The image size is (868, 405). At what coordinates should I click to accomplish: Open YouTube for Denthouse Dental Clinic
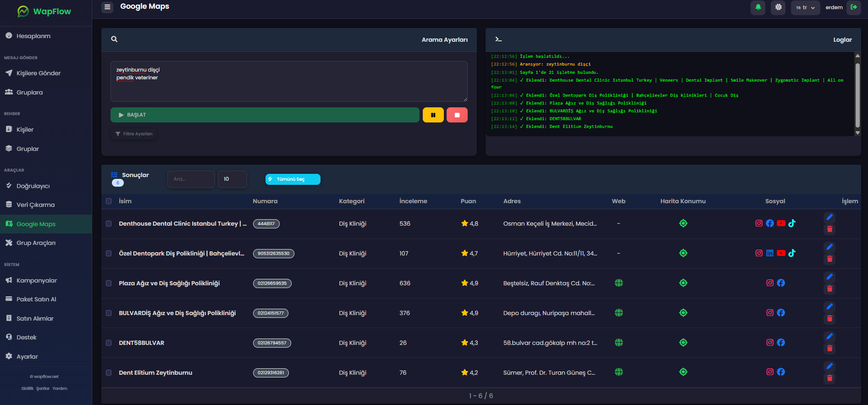click(781, 223)
